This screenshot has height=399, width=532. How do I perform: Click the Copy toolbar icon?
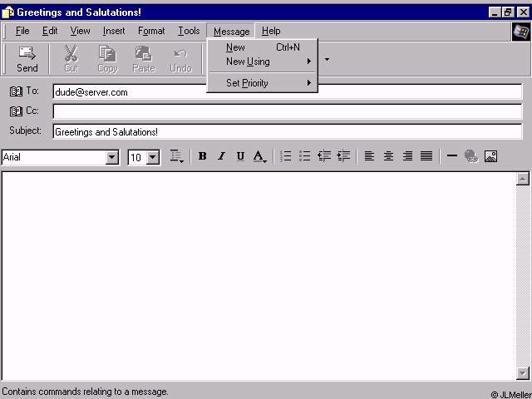click(107, 54)
